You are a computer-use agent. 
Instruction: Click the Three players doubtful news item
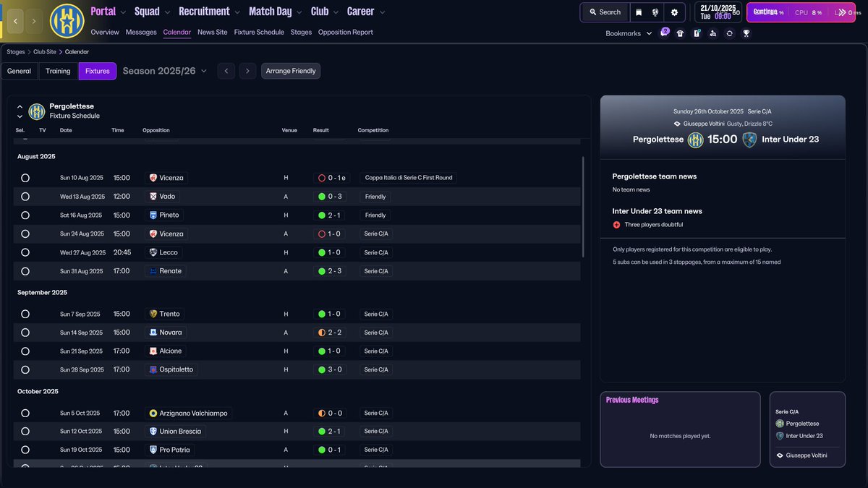pos(652,225)
